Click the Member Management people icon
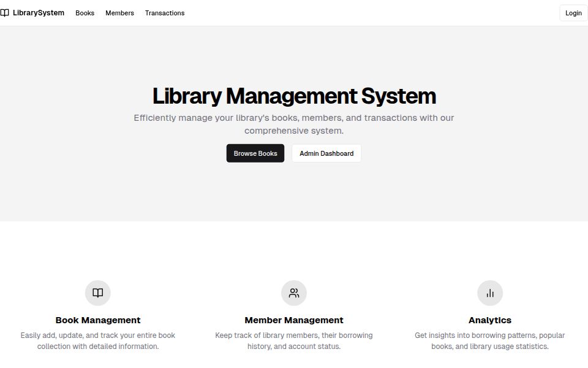Viewport: 588px width, 368px height. coord(294,293)
